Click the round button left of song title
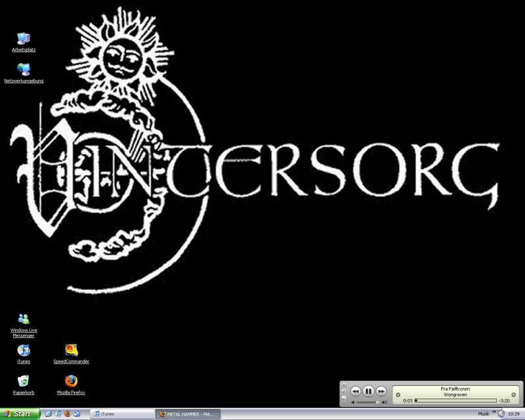This screenshot has width=525, height=420. coord(398,394)
